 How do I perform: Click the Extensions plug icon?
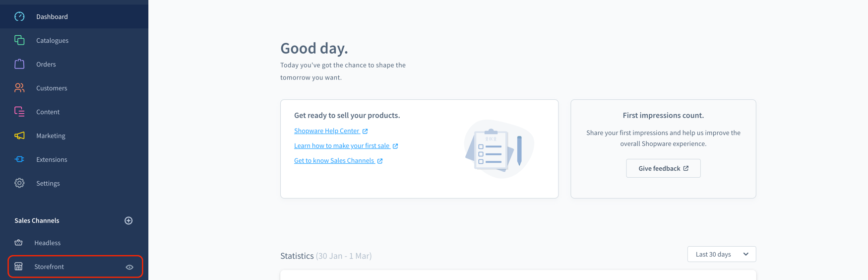point(19,159)
